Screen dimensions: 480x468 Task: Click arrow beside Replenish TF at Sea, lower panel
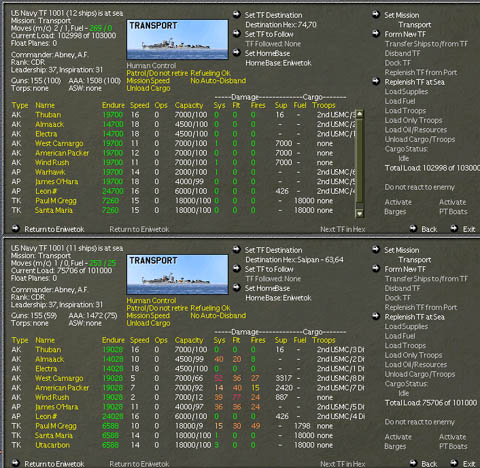pyautogui.click(x=376, y=316)
